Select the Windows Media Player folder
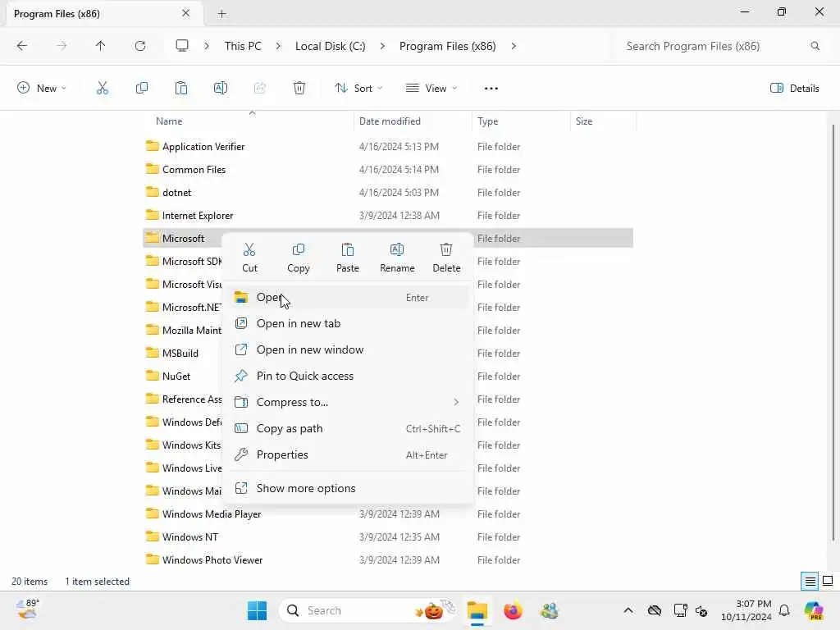The height and width of the screenshot is (630, 840). pyautogui.click(x=388, y=514)
